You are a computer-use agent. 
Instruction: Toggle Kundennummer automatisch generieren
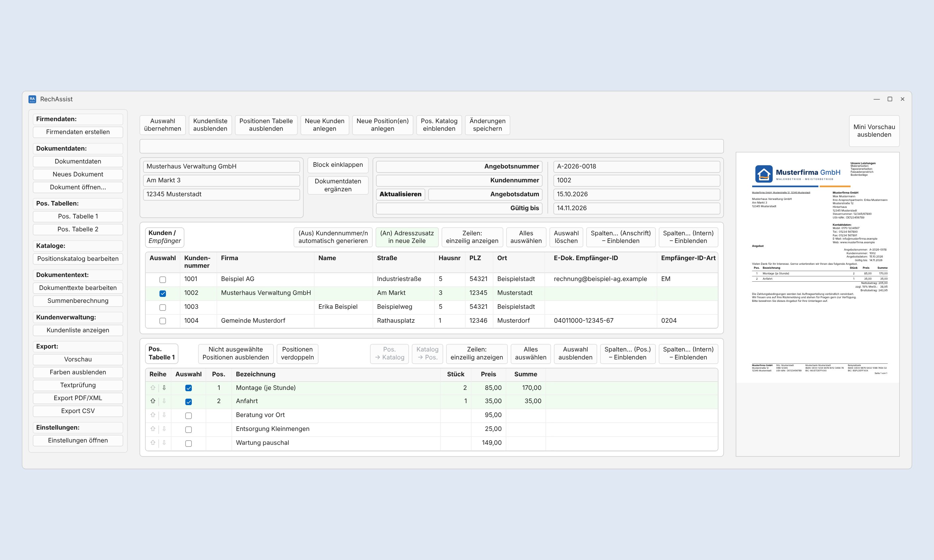pyautogui.click(x=333, y=237)
